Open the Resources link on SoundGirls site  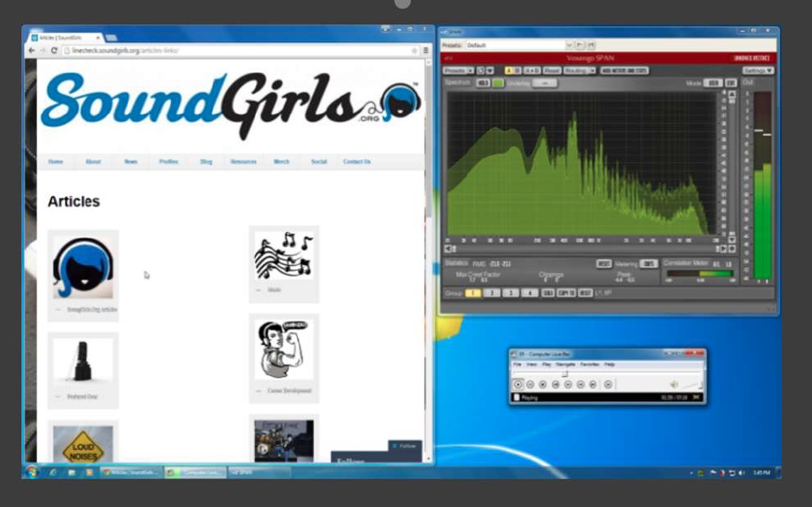pos(243,161)
